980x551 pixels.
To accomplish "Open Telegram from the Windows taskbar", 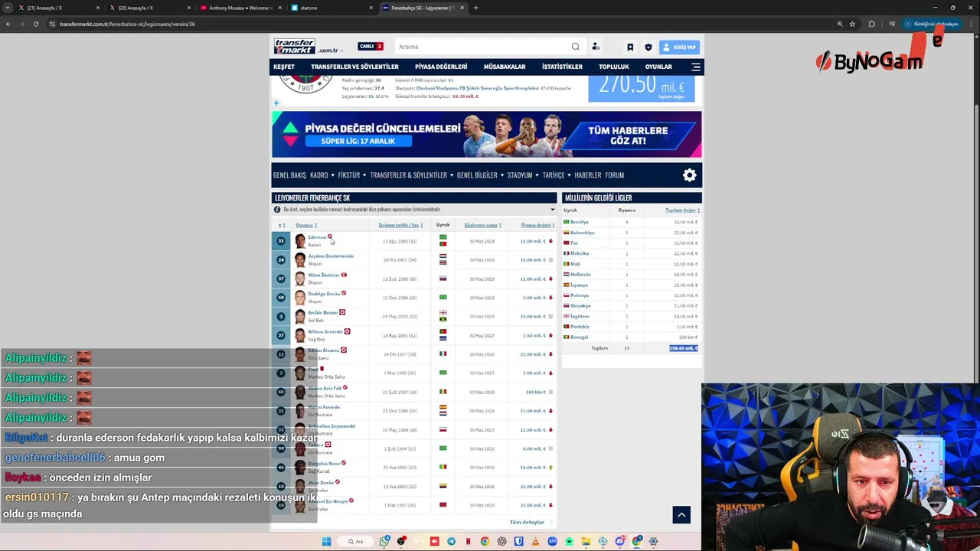I will [x=451, y=541].
